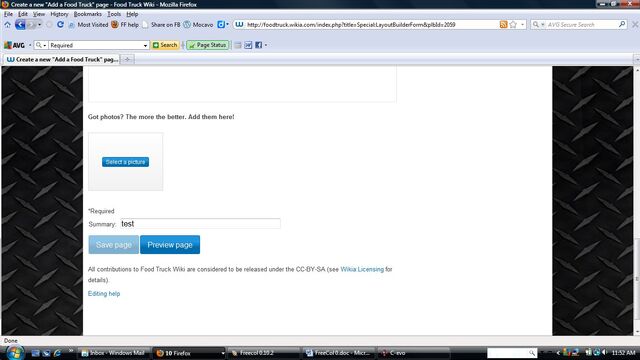The width and height of the screenshot is (640, 360).
Task: Open the Bookmarks menu
Action: pos(87,14)
